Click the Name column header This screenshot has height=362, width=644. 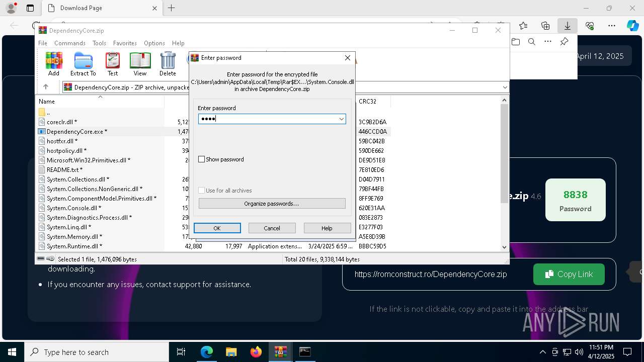(x=100, y=102)
